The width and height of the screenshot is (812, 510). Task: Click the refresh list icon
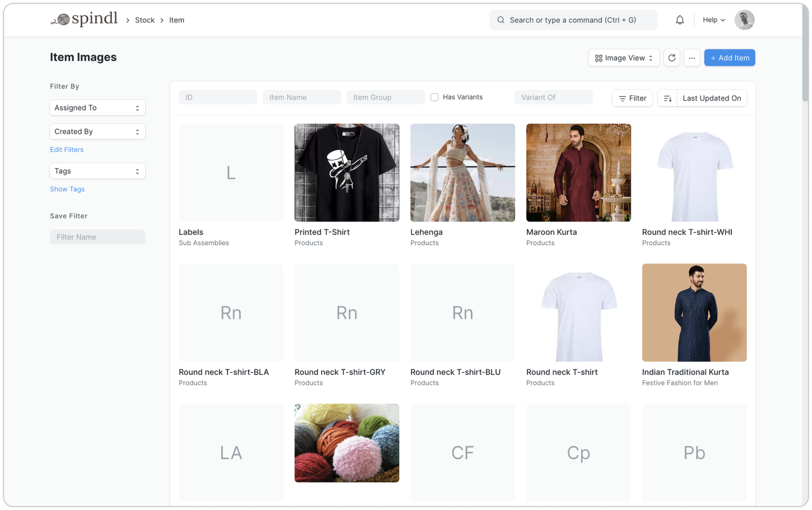point(671,58)
